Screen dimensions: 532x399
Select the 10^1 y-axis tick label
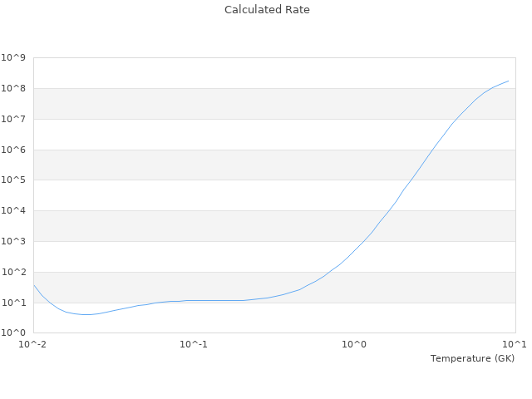[x=14, y=303]
